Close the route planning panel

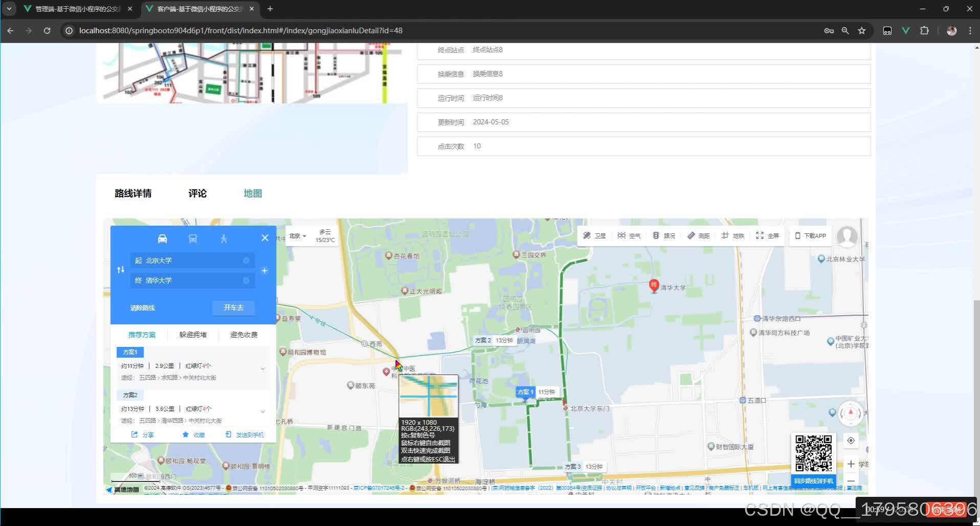click(265, 238)
